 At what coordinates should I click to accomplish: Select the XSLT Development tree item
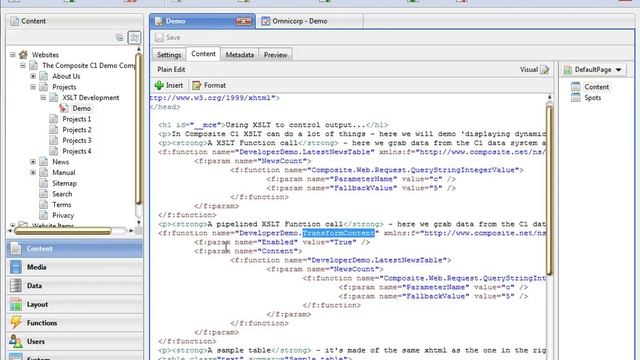[x=91, y=98]
